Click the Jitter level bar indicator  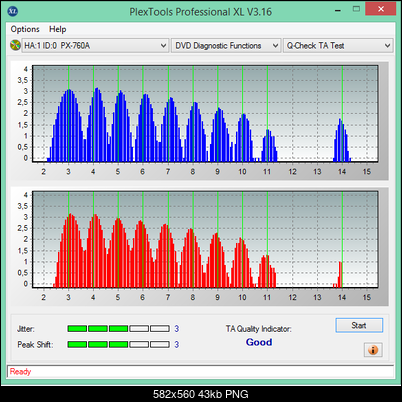[x=118, y=329]
